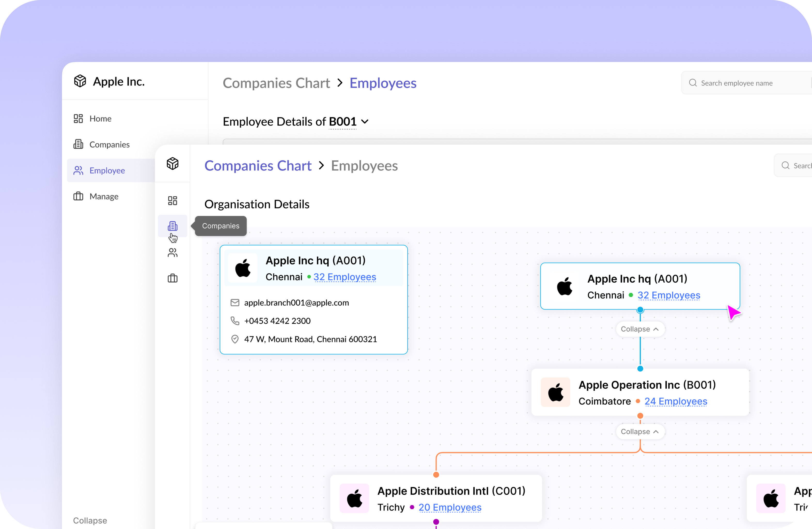Click the Home grid icon in back sidebar
The height and width of the screenshot is (529, 812).
(x=78, y=118)
